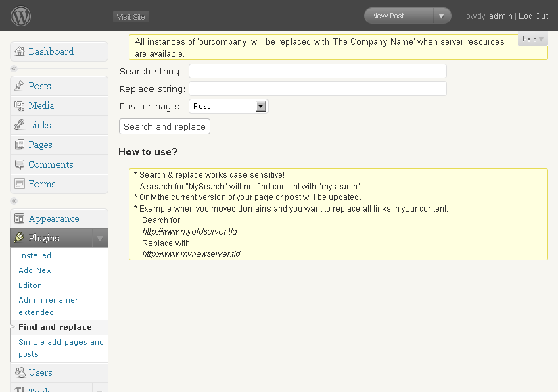Image resolution: width=558 pixels, height=392 pixels.
Task: Click the WordPress logo icon
Action: pyautogui.click(x=21, y=16)
